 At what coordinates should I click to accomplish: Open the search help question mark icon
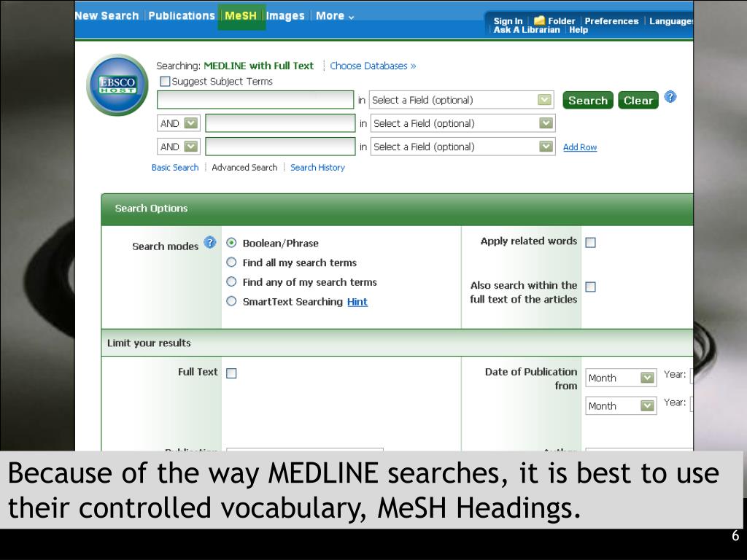pyautogui.click(x=670, y=97)
